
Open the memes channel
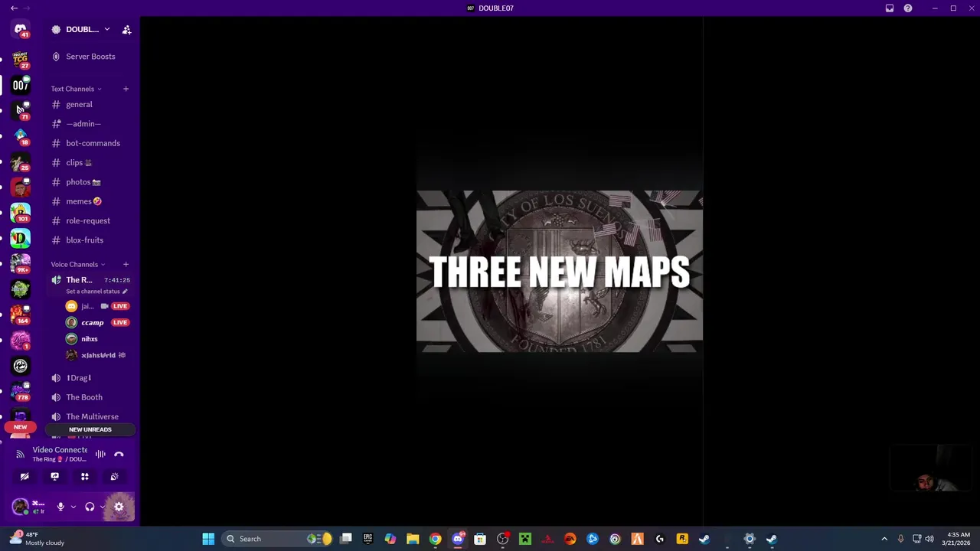point(91,201)
